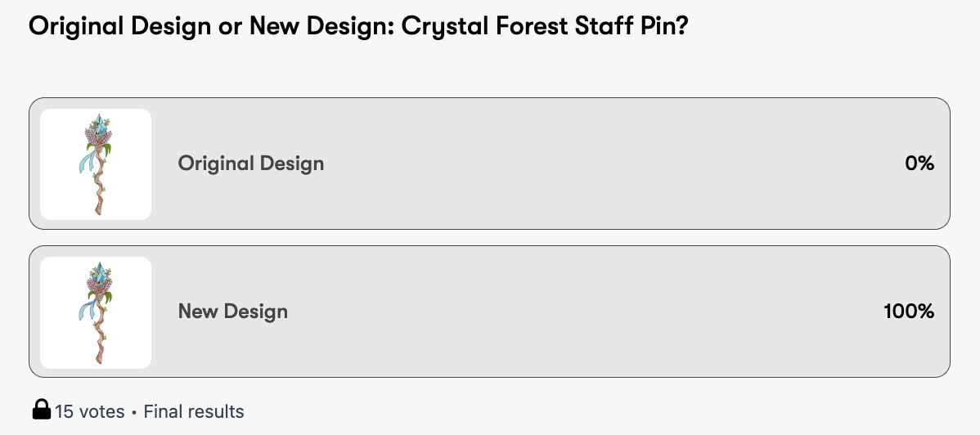980x435 pixels.
Task: Click the brown staff handle in the Original Design image
Action: click(x=101, y=192)
